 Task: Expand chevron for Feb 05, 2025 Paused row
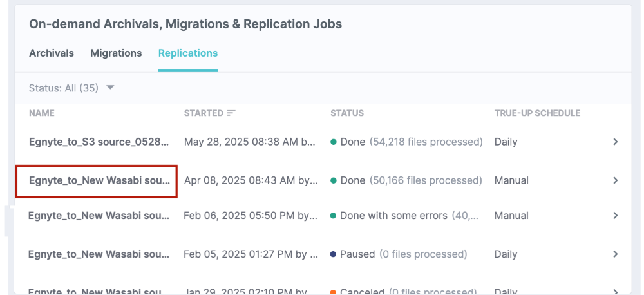tap(615, 254)
